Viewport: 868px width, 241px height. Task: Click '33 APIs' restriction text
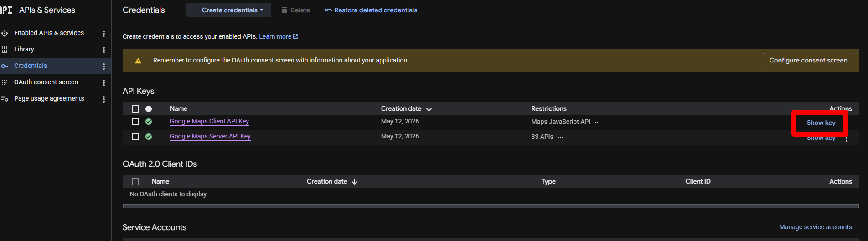point(542,137)
